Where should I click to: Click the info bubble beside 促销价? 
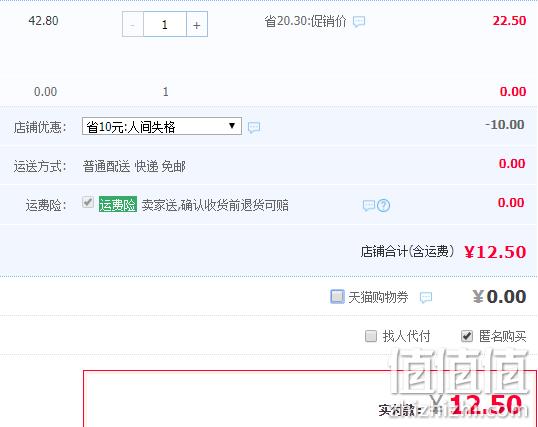pos(359,22)
